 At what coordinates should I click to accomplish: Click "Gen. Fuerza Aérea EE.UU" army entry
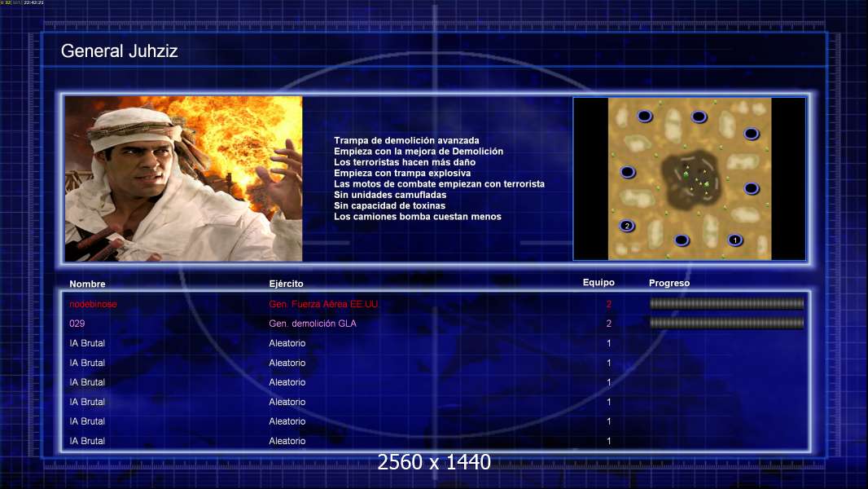[323, 304]
